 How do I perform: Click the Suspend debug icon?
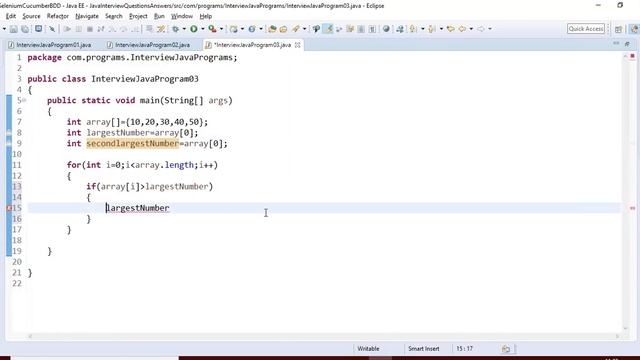(x=79, y=29)
